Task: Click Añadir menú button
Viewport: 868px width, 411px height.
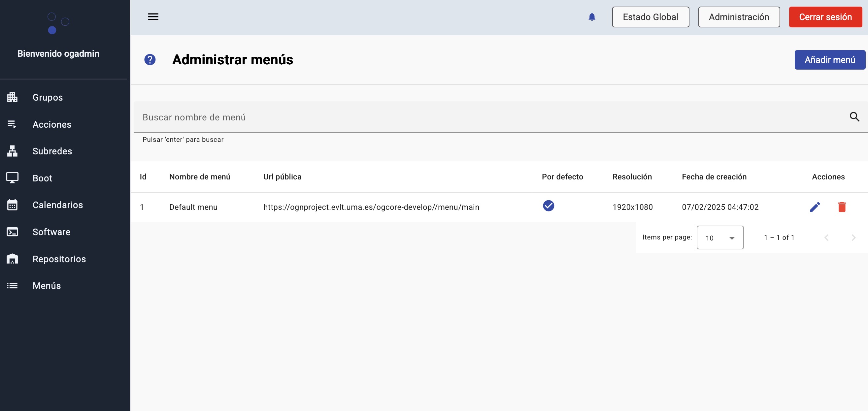Action: pyautogui.click(x=830, y=60)
